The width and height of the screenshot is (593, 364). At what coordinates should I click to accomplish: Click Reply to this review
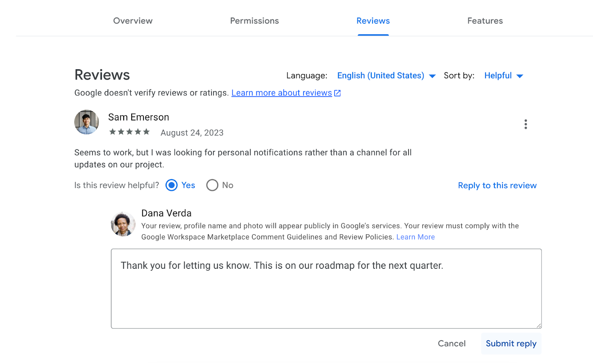click(x=497, y=185)
